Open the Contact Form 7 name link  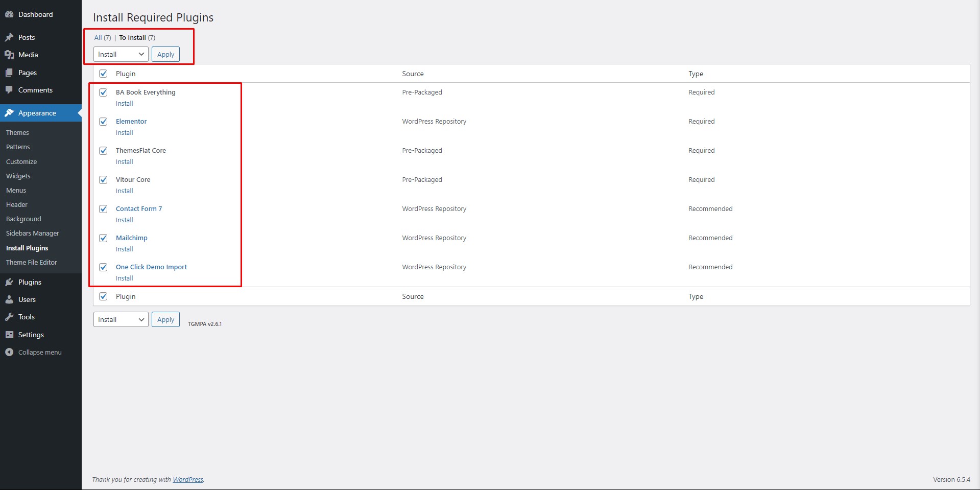click(x=139, y=208)
